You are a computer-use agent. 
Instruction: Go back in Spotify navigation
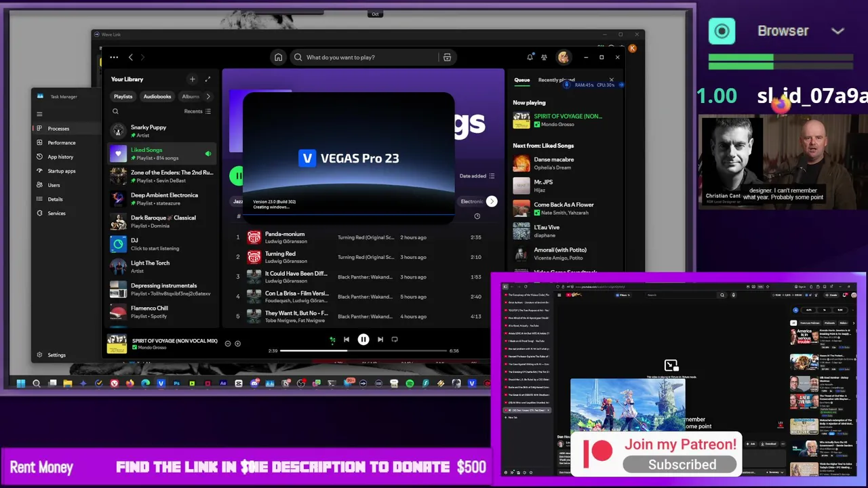(131, 58)
